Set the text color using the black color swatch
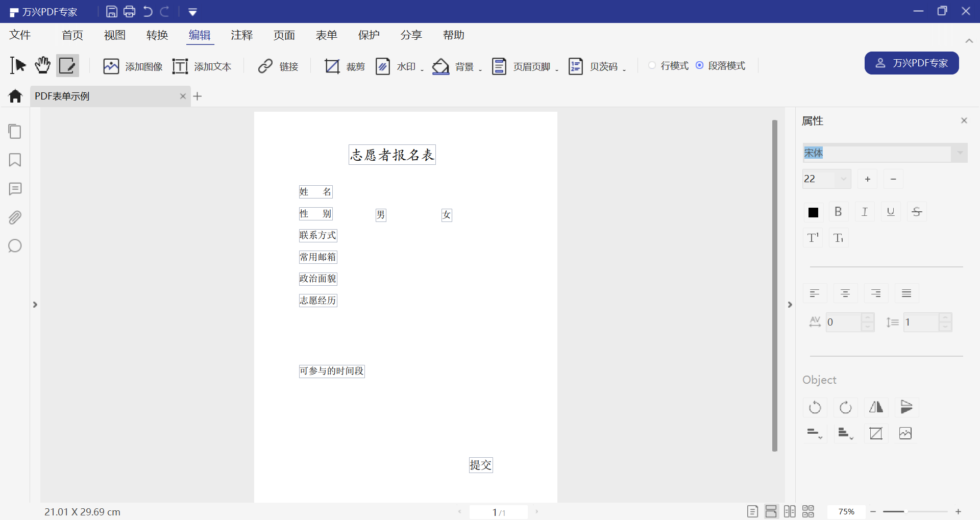The image size is (980, 520). (813, 212)
